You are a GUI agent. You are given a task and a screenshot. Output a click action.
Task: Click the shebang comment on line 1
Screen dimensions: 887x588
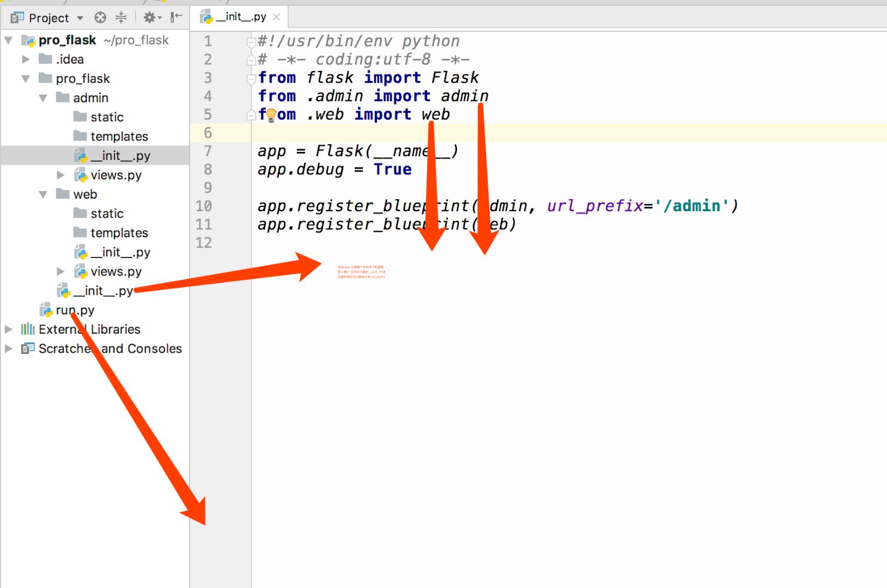tap(359, 41)
